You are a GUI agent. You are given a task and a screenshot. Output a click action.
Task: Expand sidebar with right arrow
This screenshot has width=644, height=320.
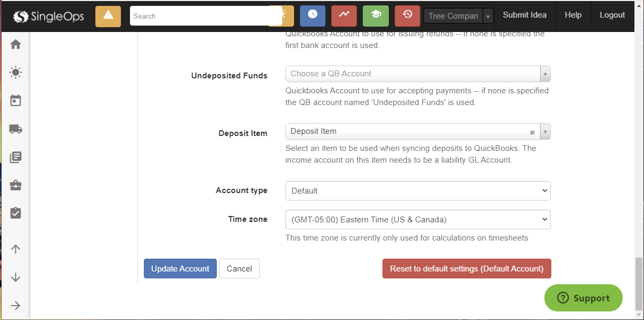coord(15,306)
